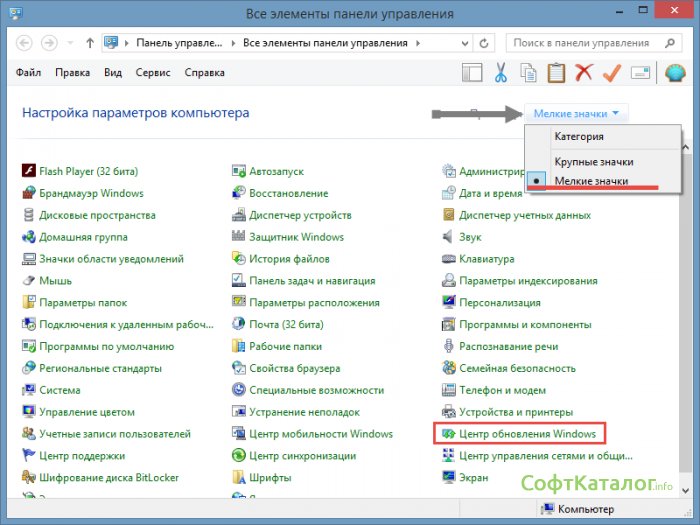The image size is (700, 525).
Task: Click the orange checkmark Properties icon
Action: (612, 73)
